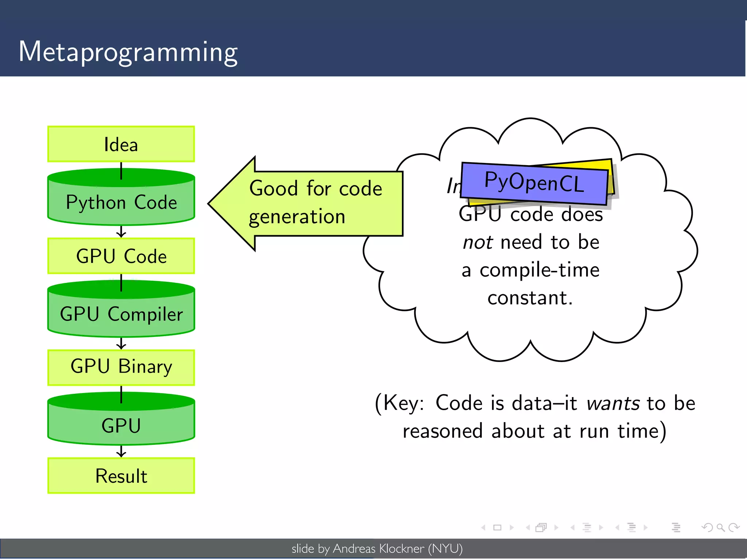Image resolution: width=747 pixels, height=560 pixels.
Task: Click the go-back curved arrow icon
Action: pyautogui.click(x=707, y=528)
